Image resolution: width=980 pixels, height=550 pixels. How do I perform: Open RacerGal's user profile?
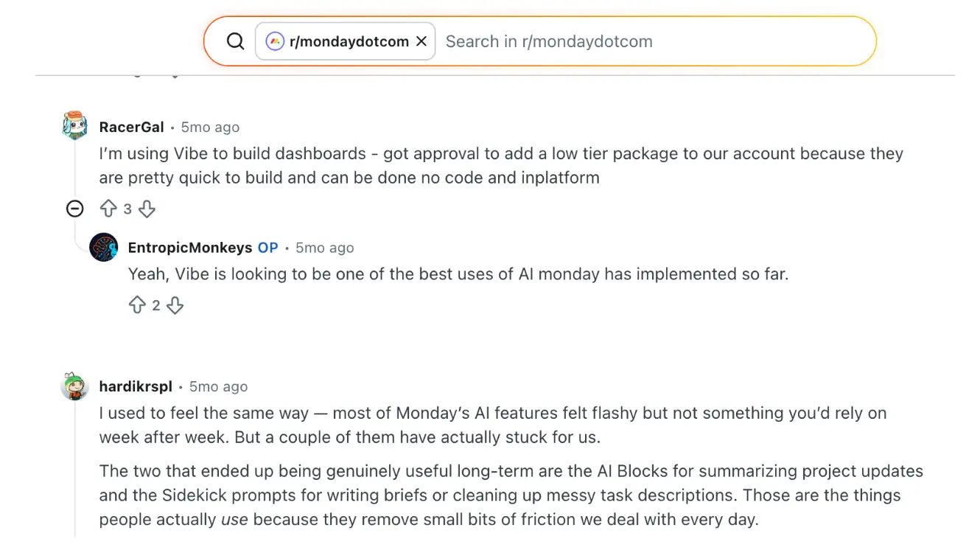(x=131, y=127)
